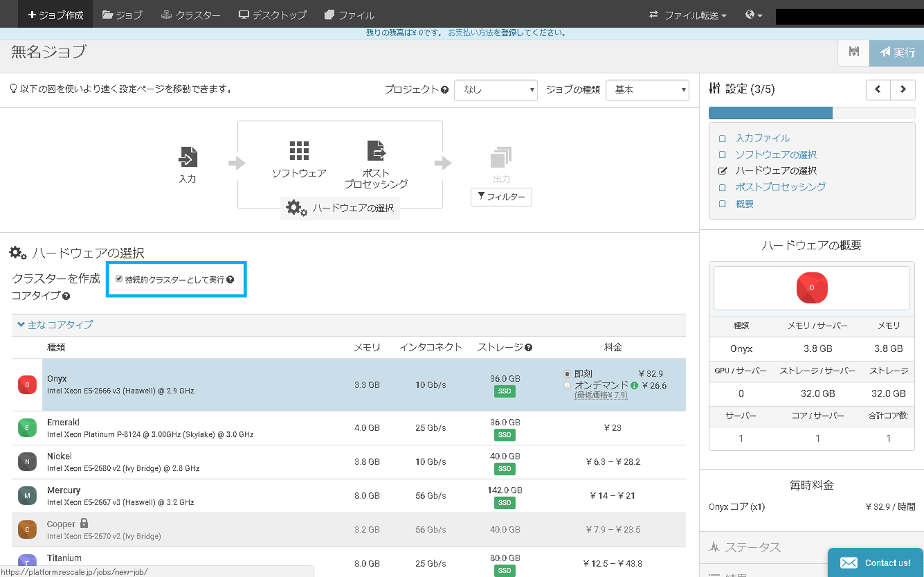Click the Mercury core type name
The width and height of the screenshot is (924, 577).
pyautogui.click(x=64, y=490)
